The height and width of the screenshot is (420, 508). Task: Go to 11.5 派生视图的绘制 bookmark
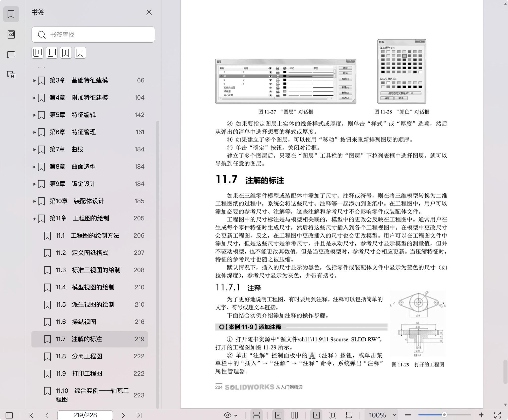90,305
